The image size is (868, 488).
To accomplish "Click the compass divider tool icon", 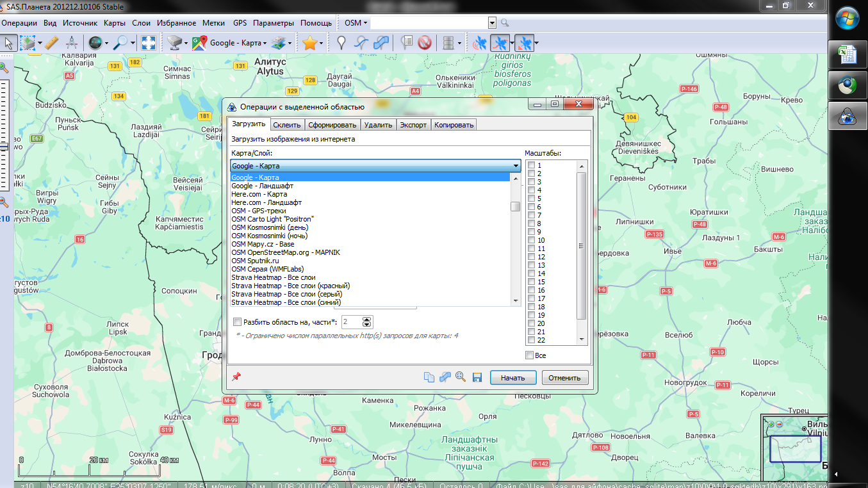I will coord(72,43).
